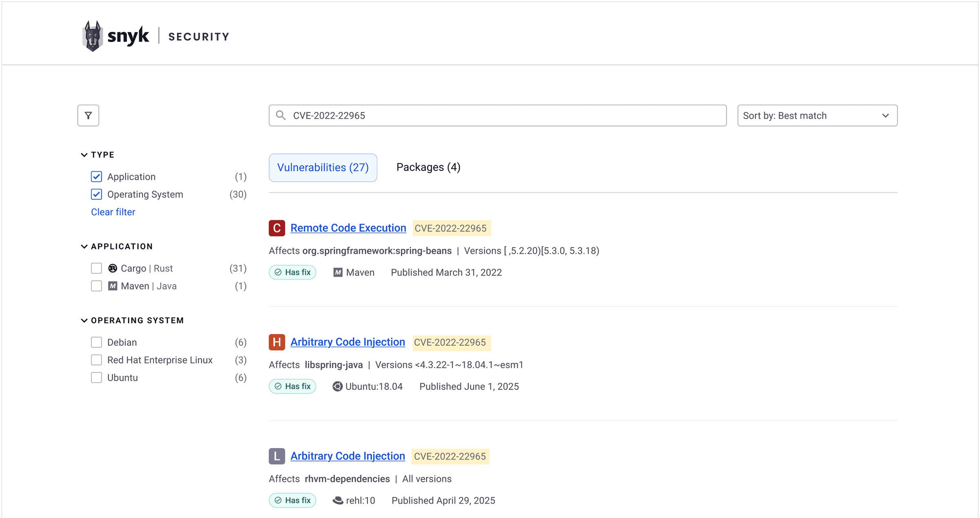Click the Published March 31, 2022 date
Viewport: 980px width, 518px height.
tap(446, 272)
